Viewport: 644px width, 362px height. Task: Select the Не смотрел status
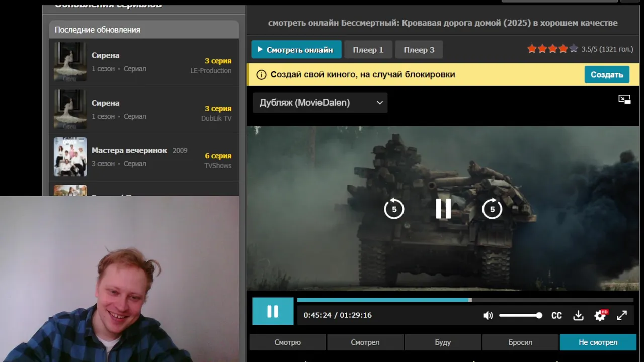(598, 342)
